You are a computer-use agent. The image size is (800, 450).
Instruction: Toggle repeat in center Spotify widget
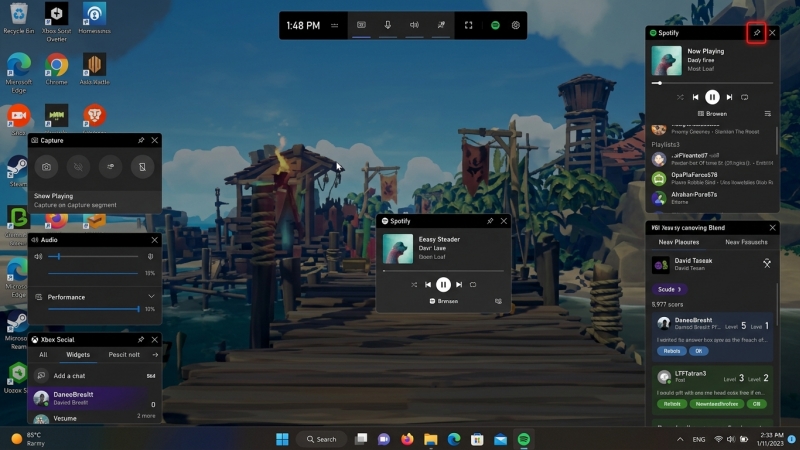473,285
